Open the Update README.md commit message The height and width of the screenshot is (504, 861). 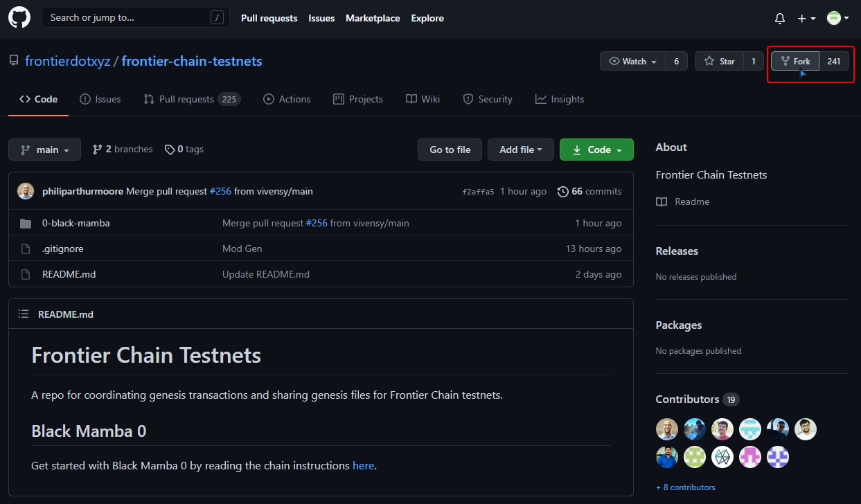[266, 274]
